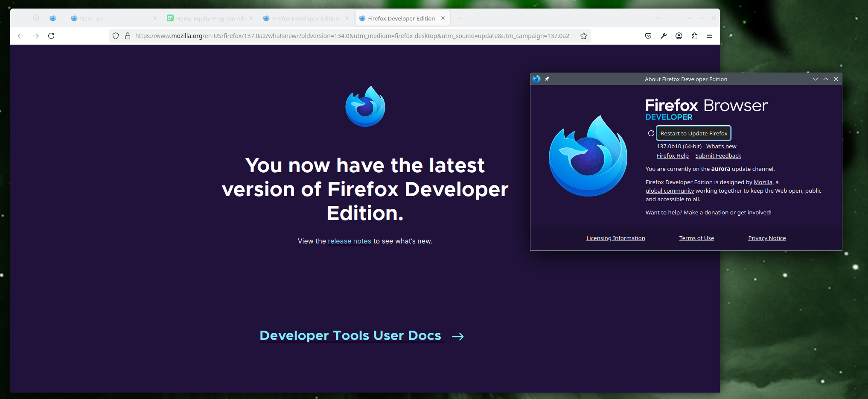The height and width of the screenshot is (399, 868).
Task: Focus the URL address bar
Action: tap(352, 36)
